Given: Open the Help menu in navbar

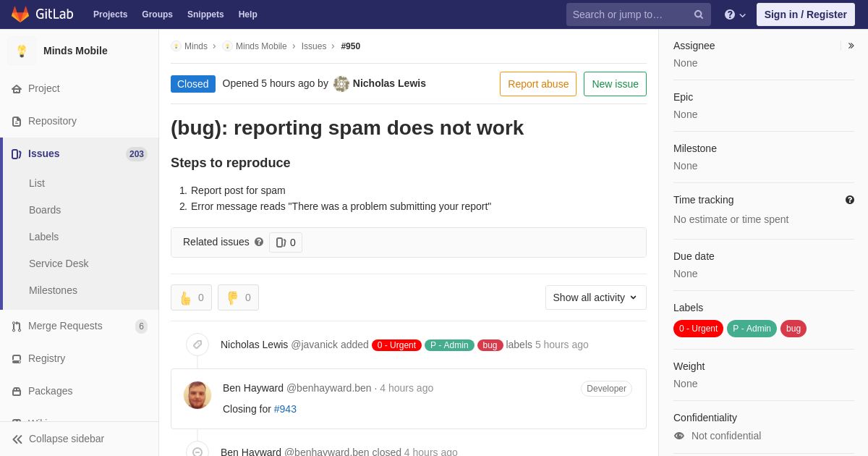Looking at the screenshot, I should click(x=248, y=14).
